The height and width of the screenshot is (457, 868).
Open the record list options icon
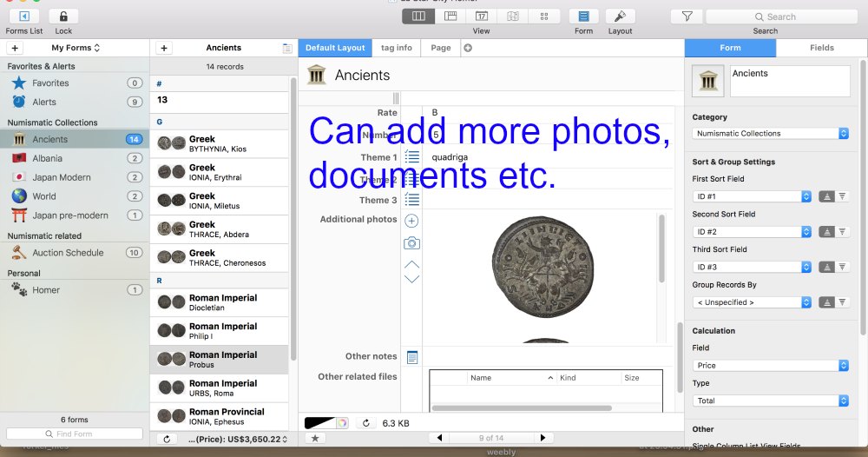[286, 49]
